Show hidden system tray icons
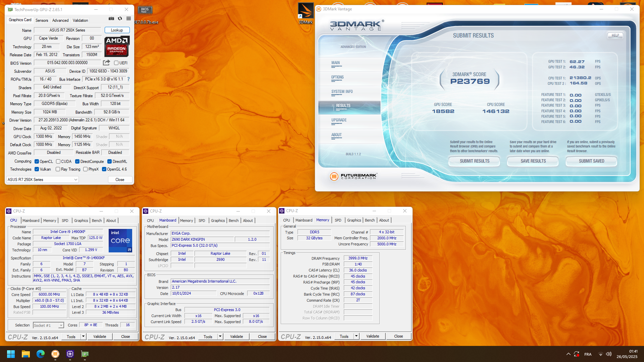The height and width of the screenshot is (362, 644). (x=568, y=354)
